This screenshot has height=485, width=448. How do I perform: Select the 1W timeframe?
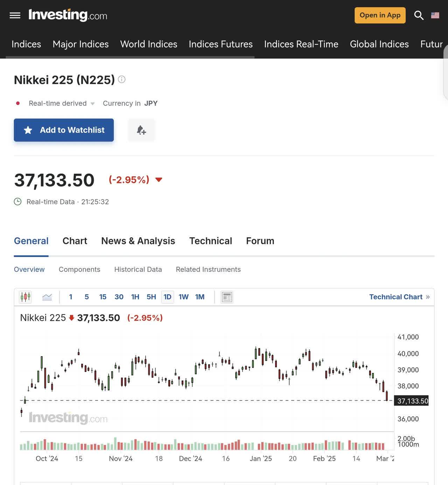[x=183, y=297]
